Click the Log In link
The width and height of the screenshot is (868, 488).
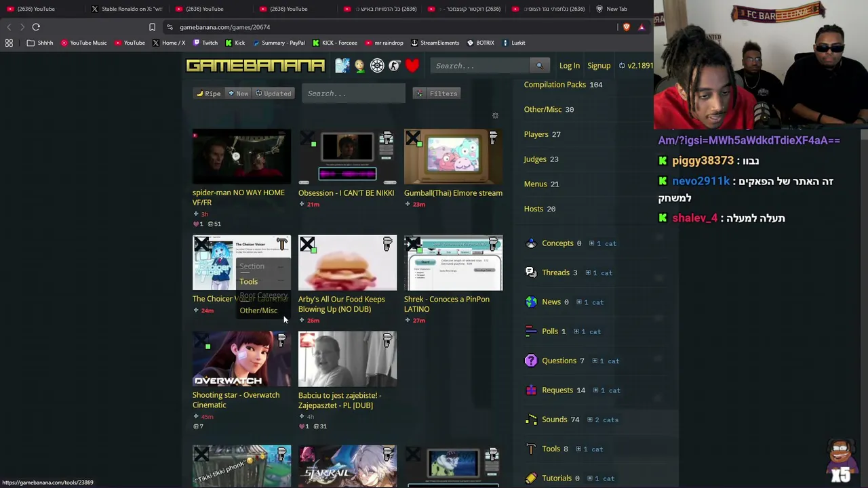[x=570, y=66]
